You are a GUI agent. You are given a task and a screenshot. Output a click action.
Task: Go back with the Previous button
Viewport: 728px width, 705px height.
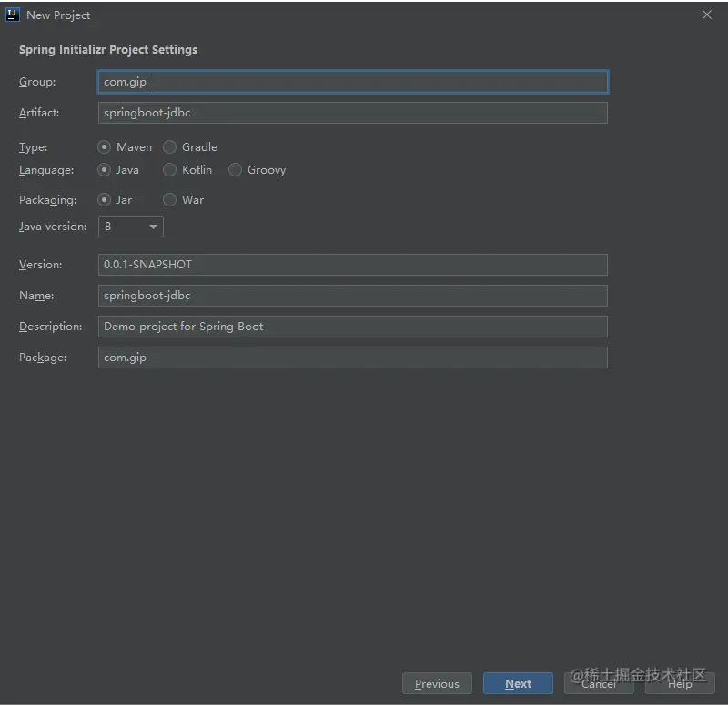437,683
